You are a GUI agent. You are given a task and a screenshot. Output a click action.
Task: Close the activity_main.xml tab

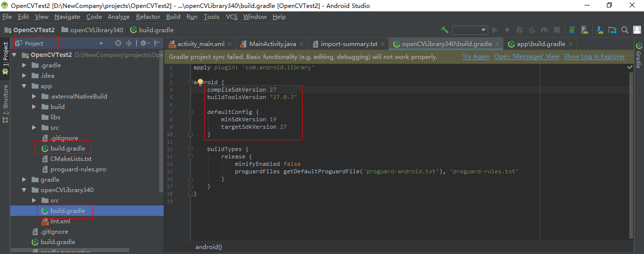click(x=230, y=44)
